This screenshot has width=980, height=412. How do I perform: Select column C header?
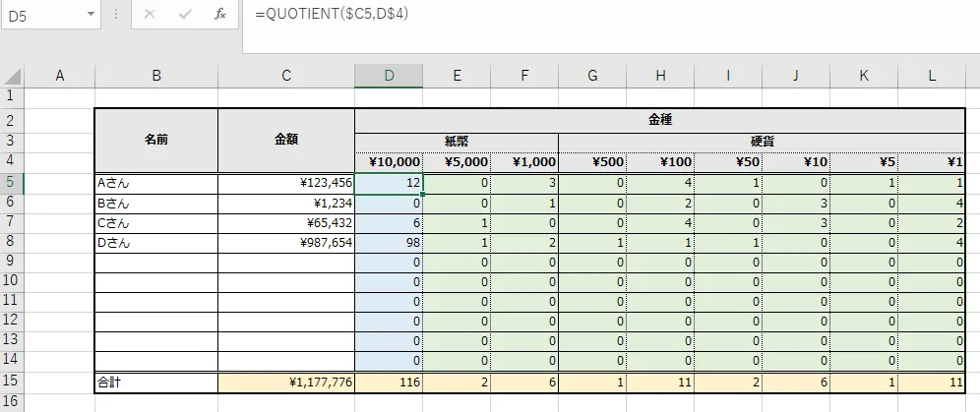click(x=286, y=76)
